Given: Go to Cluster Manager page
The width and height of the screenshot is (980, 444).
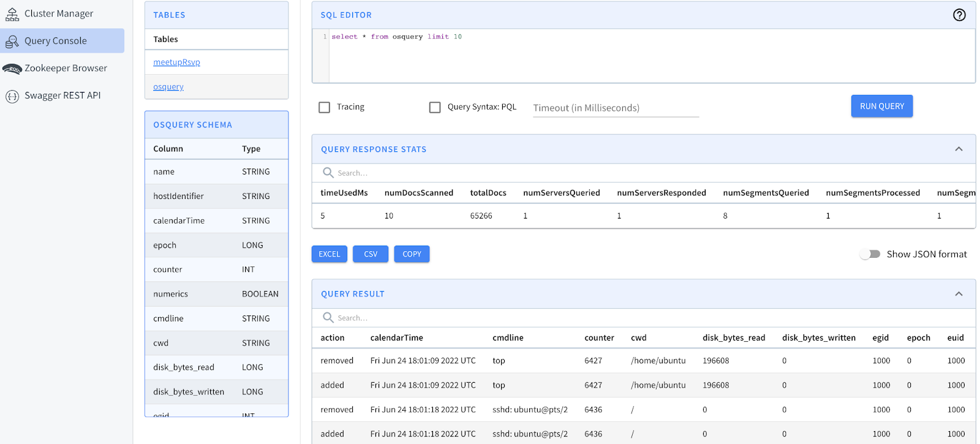Looking at the screenshot, I should tap(59, 13).
